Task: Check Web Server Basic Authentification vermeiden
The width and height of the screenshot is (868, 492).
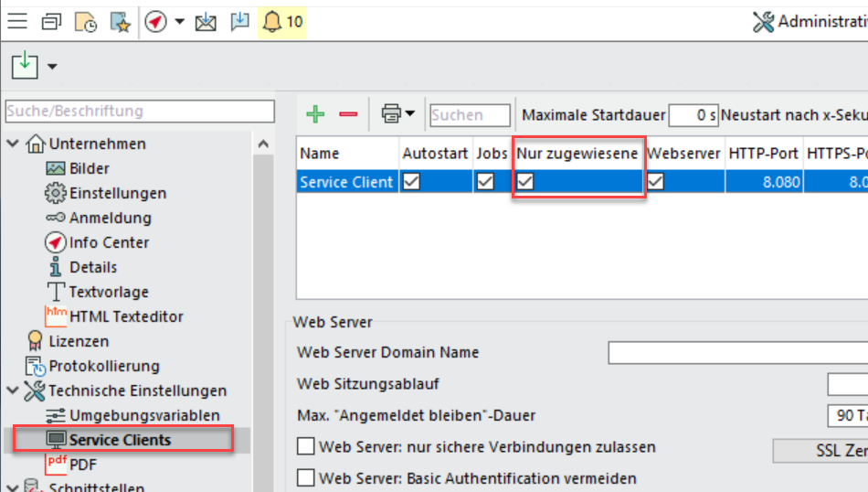Action: (306, 477)
